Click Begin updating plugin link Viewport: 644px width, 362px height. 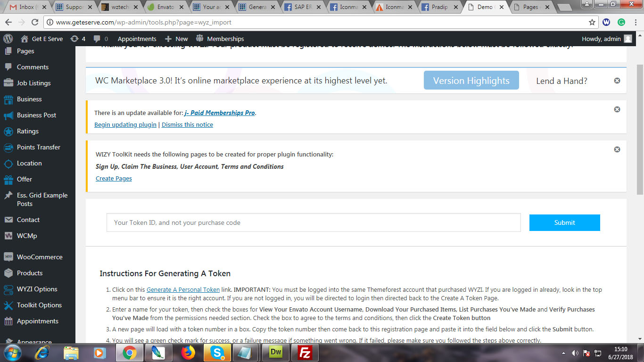(125, 124)
